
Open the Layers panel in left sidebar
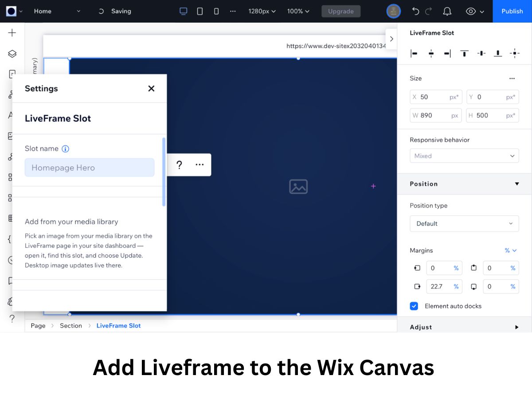(12, 54)
